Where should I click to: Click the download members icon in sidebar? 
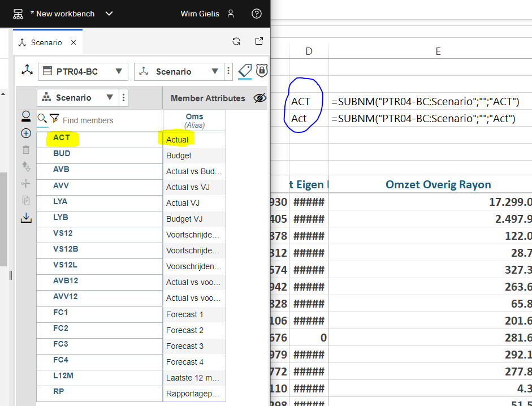(x=26, y=217)
